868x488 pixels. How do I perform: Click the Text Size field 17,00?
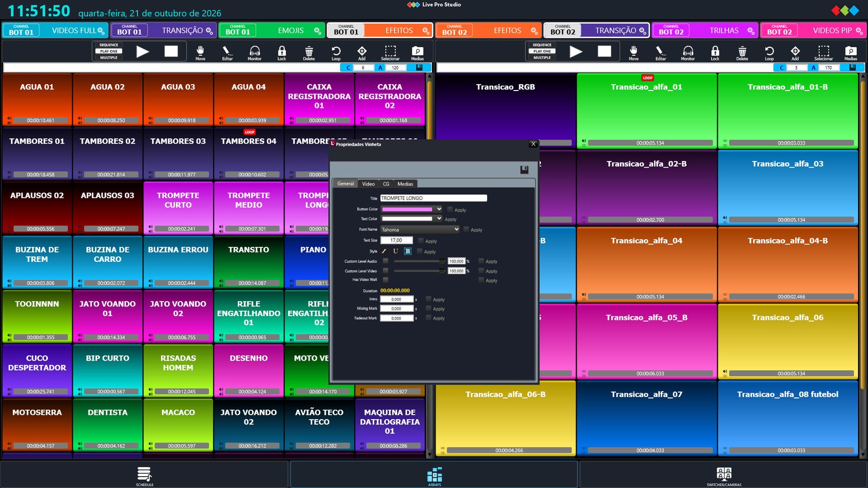pyautogui.click(x=397, y=240)
